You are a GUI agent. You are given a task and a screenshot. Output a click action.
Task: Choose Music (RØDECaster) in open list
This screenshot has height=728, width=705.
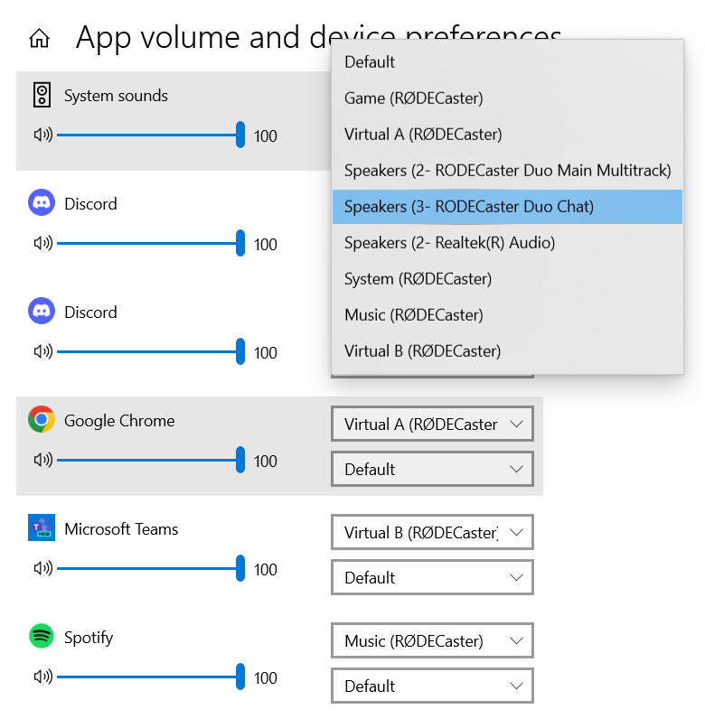point(507,315)
